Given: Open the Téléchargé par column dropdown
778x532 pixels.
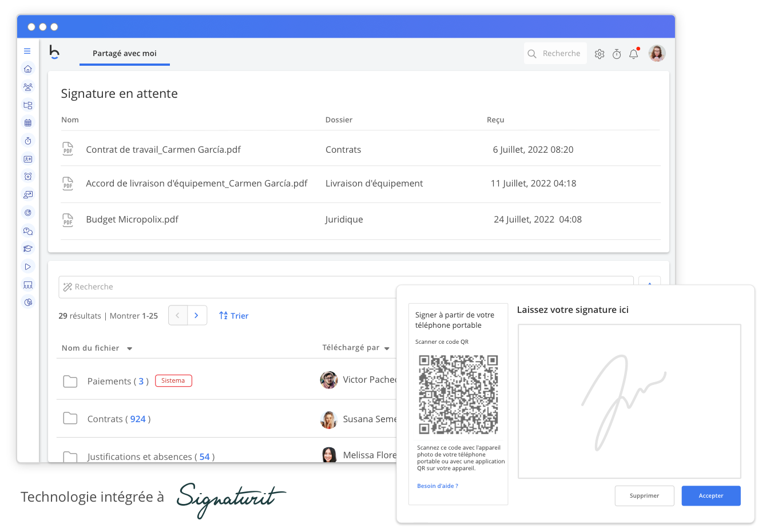Looking at the screenshot, I should coord(387,348).
